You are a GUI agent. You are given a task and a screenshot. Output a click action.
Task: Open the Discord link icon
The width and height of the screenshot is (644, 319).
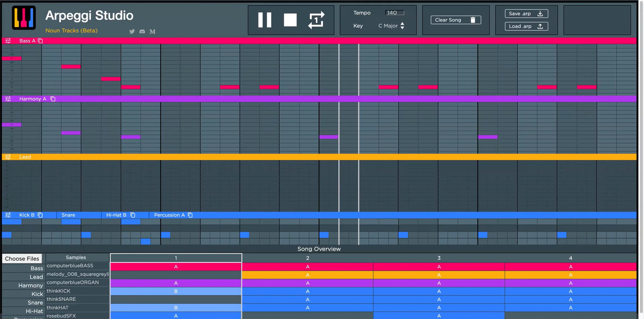tap(142, 31)
